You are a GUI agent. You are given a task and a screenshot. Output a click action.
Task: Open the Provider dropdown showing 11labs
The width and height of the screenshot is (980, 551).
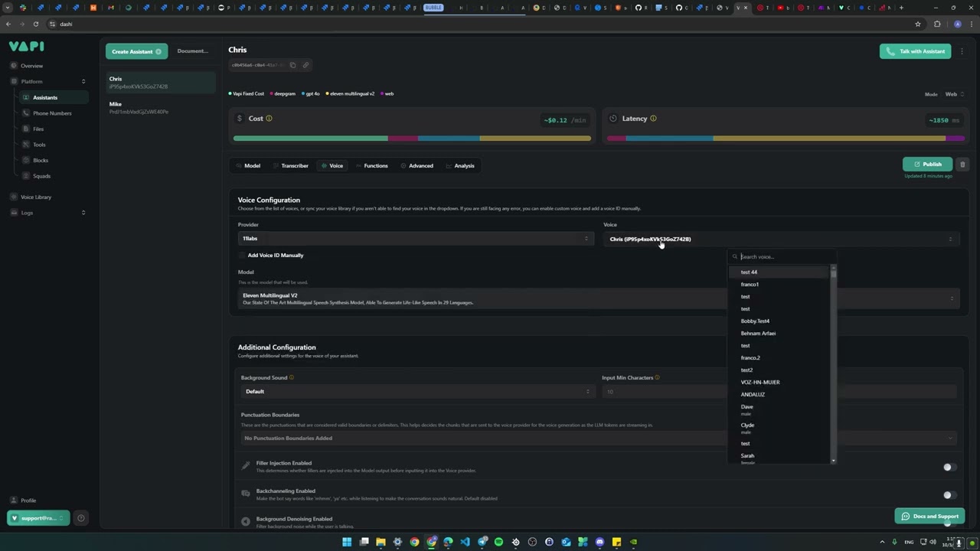pyautogui.click(x=415, y=239)
